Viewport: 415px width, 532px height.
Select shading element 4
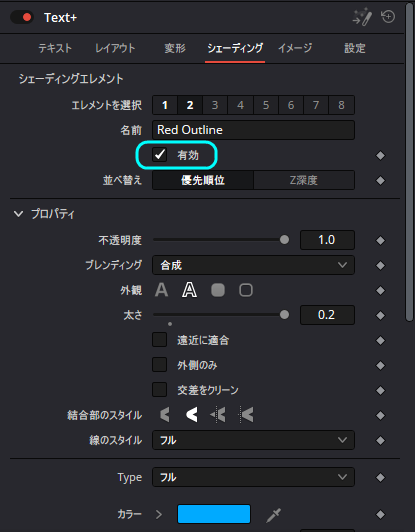coord(241,105)
